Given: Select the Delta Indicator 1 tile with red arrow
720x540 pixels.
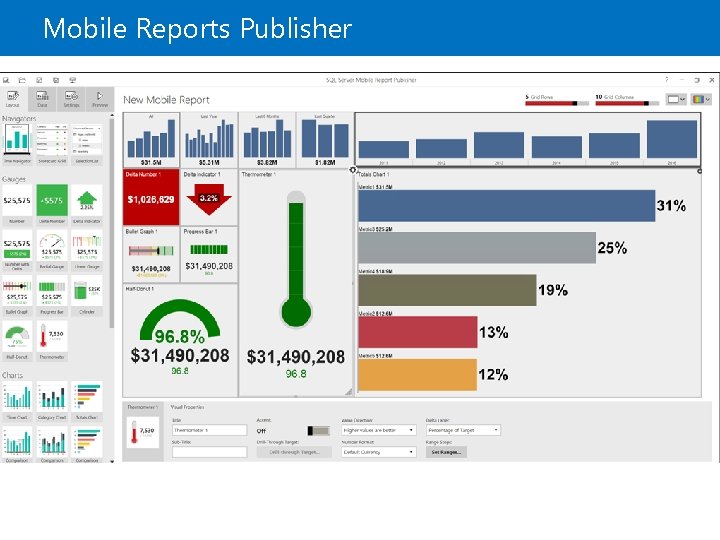Looking at the screenshot, I should pos(209,197).
